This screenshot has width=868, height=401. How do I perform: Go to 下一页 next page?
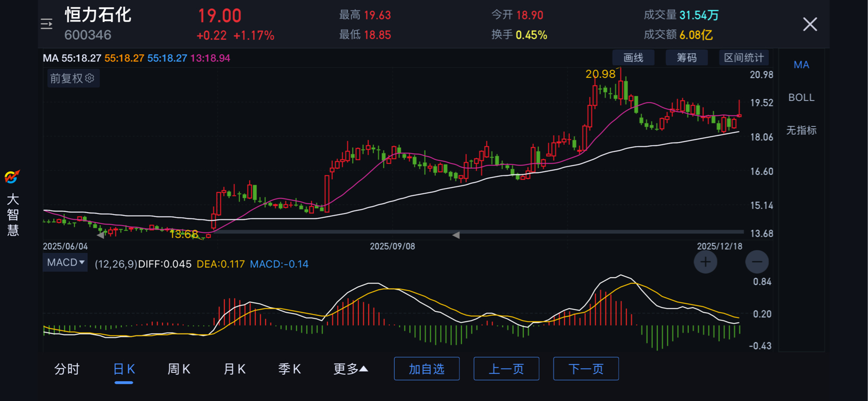(586, 369)
